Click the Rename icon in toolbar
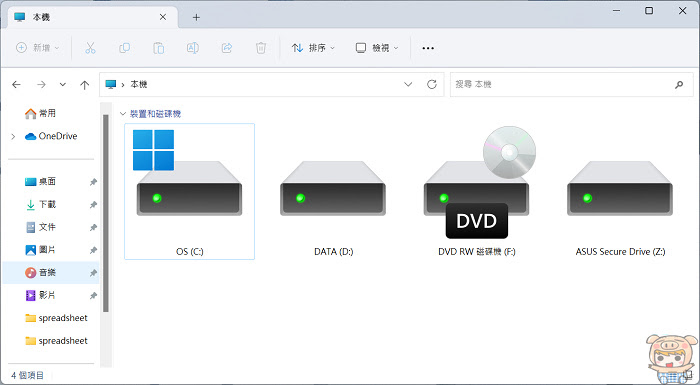 click(192, 48)
